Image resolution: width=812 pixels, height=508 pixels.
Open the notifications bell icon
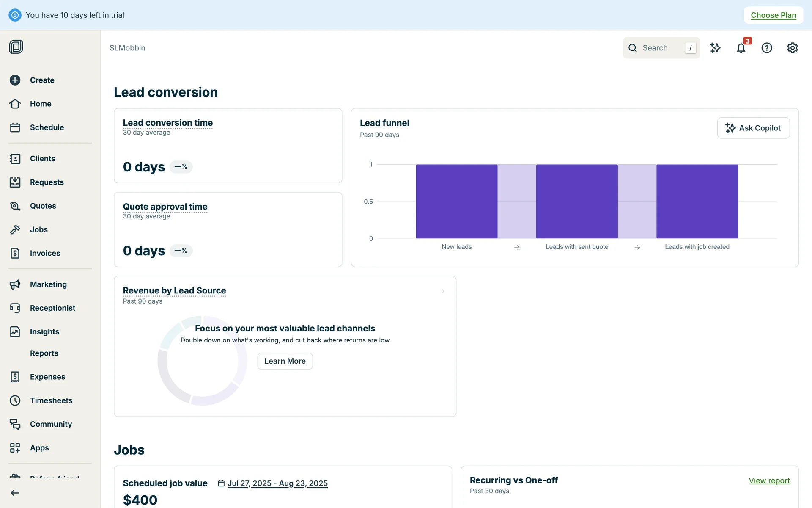tap(741, 48)
